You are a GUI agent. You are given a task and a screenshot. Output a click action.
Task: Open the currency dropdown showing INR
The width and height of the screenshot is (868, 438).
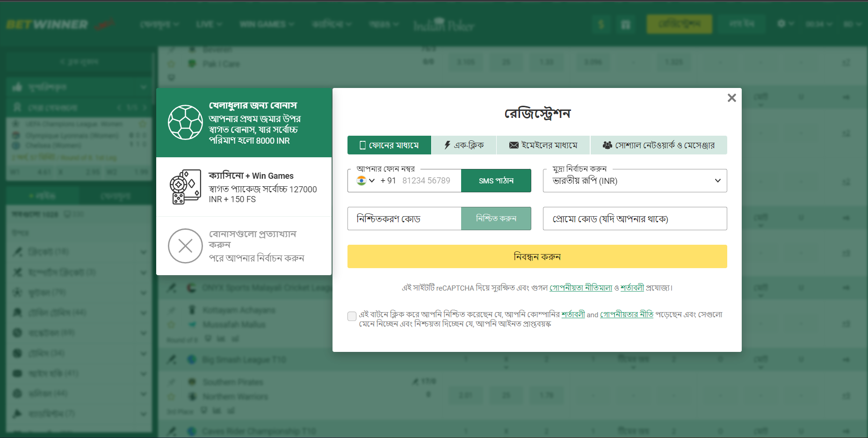(635, 181)
